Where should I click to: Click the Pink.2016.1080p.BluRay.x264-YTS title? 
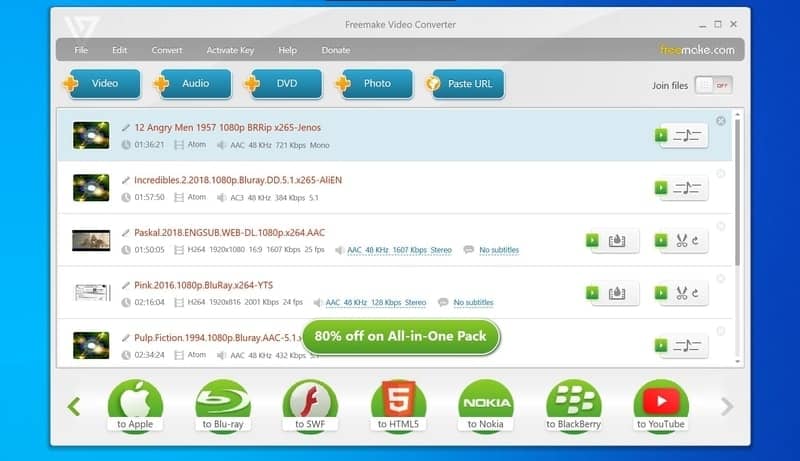pyautogui.click(x=204, y=285)
